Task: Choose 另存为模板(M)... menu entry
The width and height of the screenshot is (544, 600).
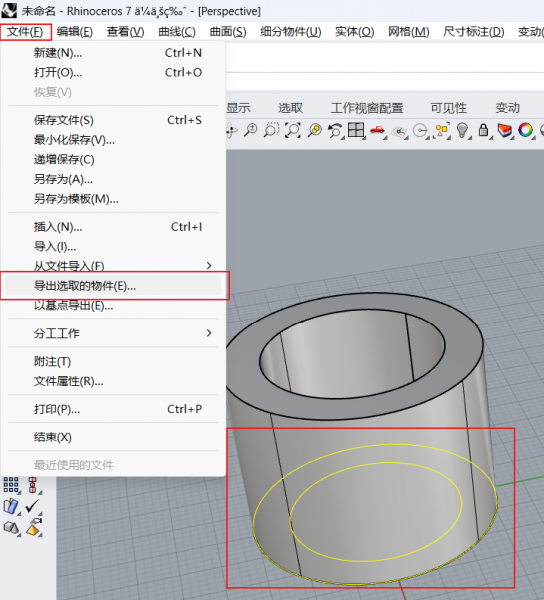Action: [114, 199]
